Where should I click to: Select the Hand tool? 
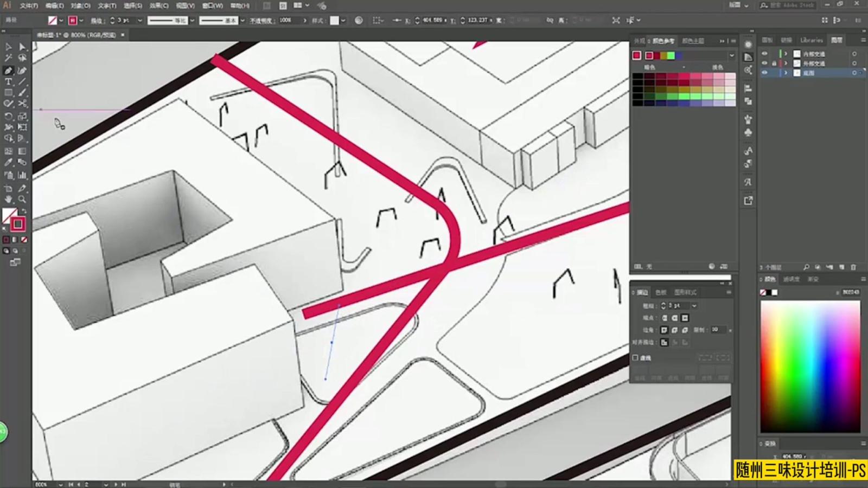9,200
